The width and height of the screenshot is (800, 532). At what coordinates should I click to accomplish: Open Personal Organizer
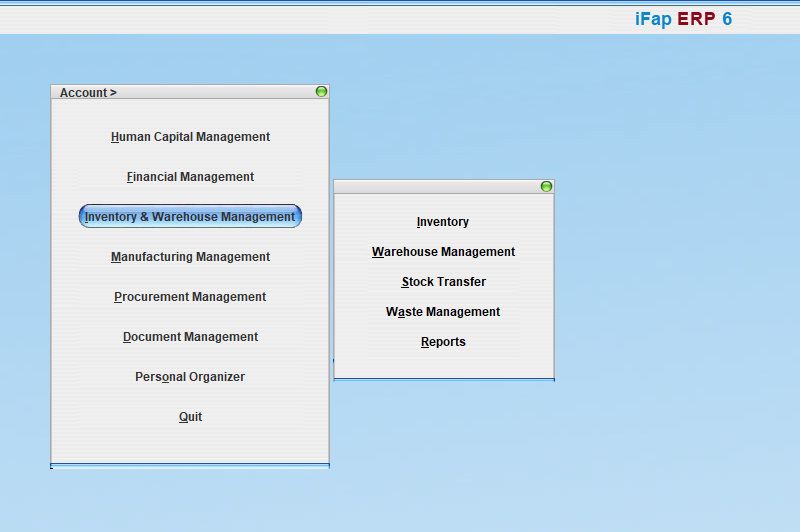point(190,377)
